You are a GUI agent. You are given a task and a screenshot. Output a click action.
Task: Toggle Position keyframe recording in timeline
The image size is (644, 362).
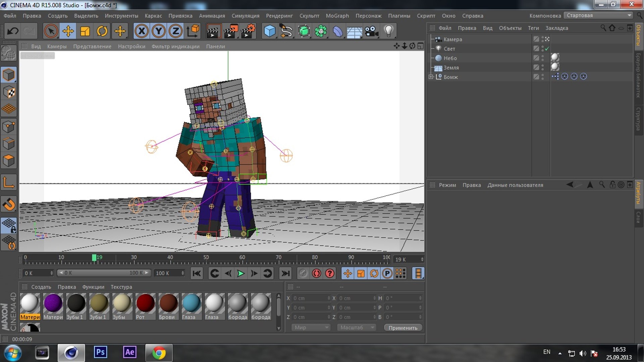[x=347, y=273]
